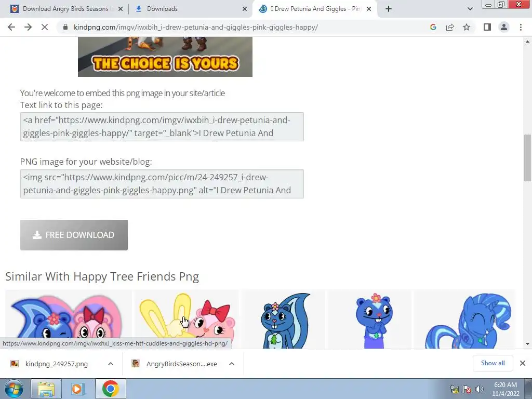This screenshot has width=532, height=399.
Task: Open the Petunia and Giggles heart thumbnail
Action: pos(68,319)
